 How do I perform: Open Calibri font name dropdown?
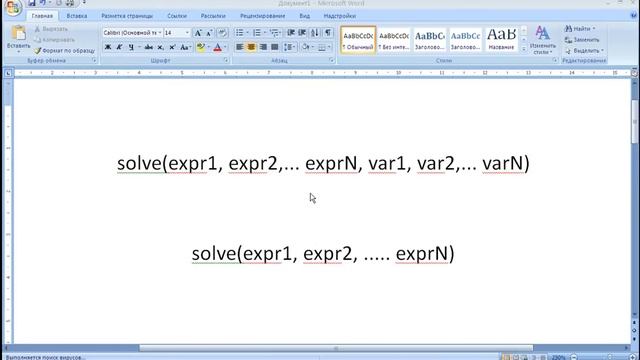(160, 33)
